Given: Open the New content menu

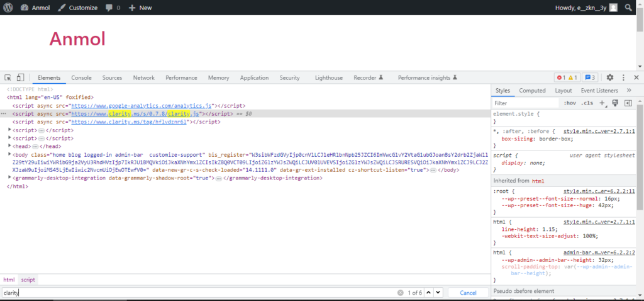Looking at the screenshot, I should [140, 8].
